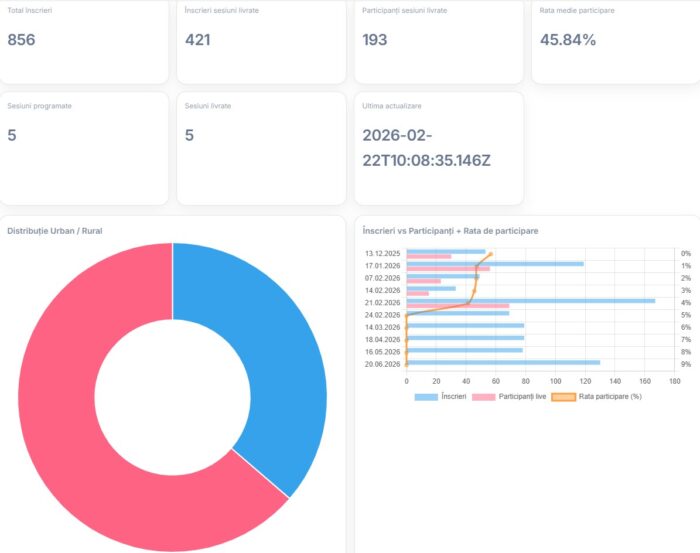
Task: Click the Sesiuni livrate card label
Action: pos(208,106)
